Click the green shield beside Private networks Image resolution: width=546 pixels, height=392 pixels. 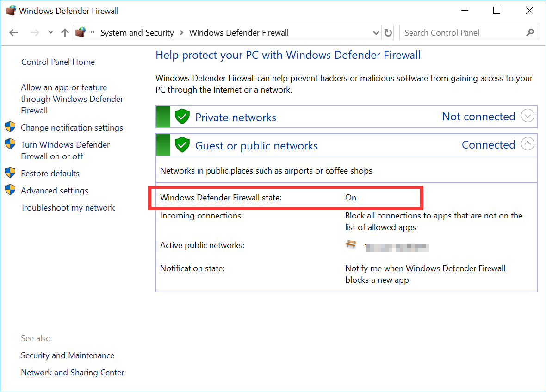(x=182, y=117)
